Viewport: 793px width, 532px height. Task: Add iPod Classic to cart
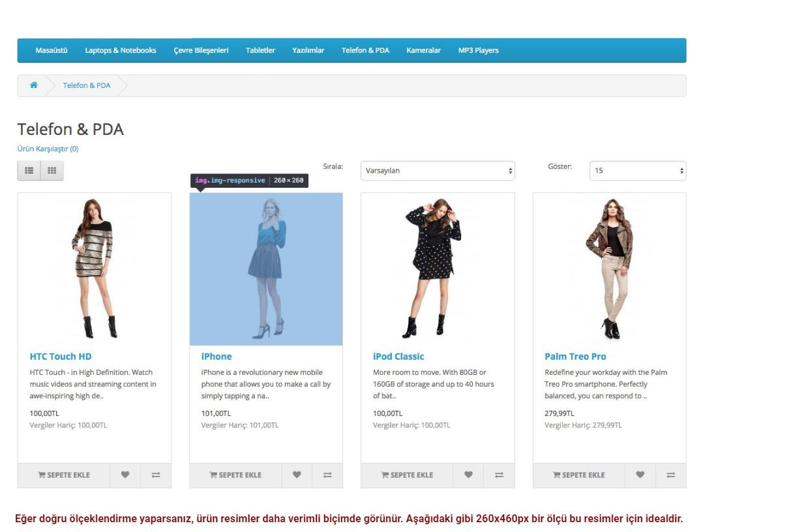click(407, 475)
